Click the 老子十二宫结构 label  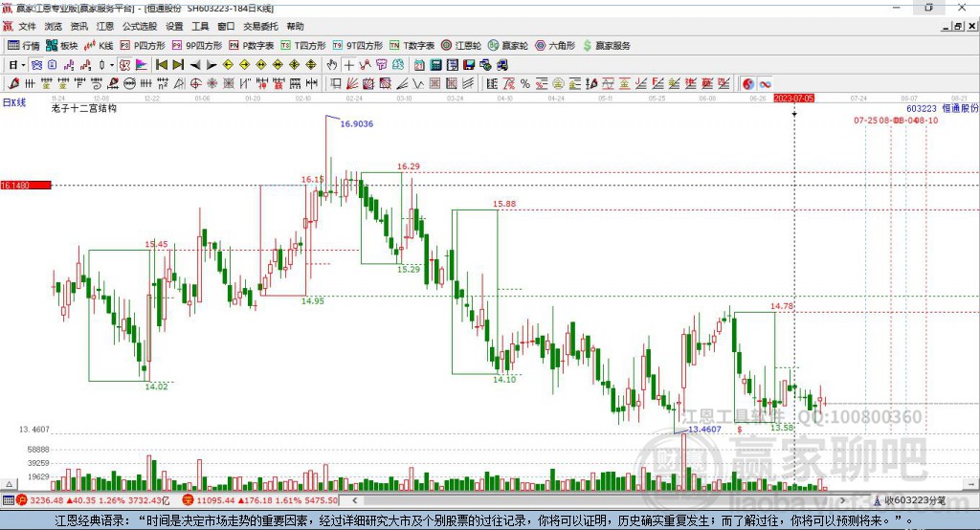84,108
